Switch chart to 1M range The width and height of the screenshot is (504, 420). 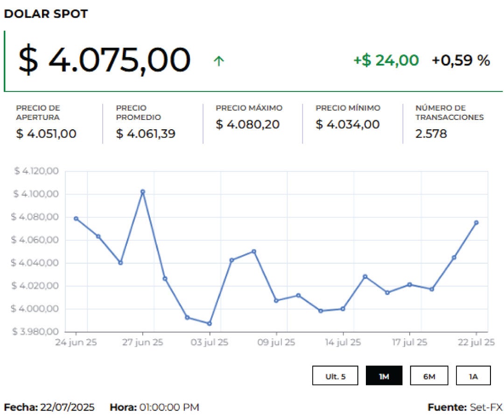click(384, 376)
